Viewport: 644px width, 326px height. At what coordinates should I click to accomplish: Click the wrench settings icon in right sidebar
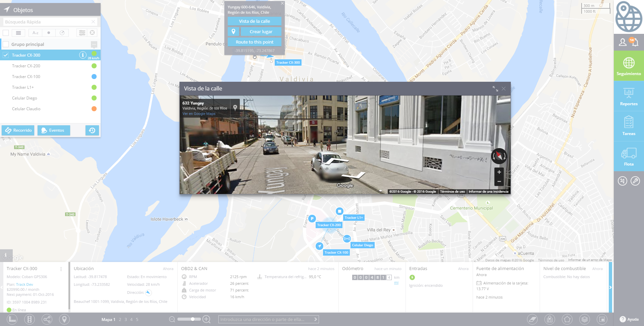click(635, 181)
